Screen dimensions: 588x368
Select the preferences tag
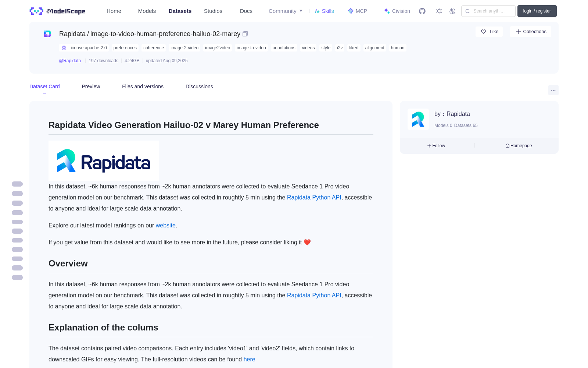point(125,48)
